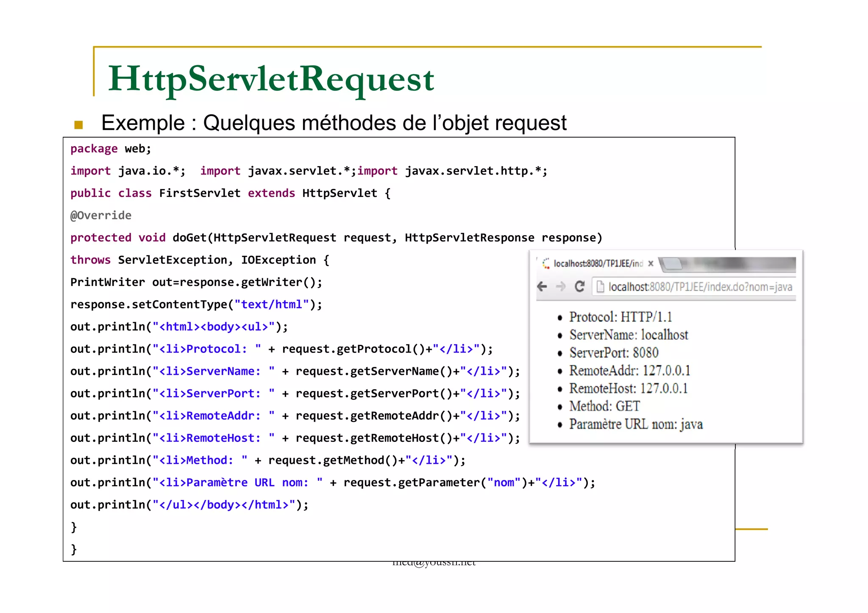Click the println line with request.getServerPort()
Screen dimensions: 868x613
pyautogui.click(x=295, y=394)
